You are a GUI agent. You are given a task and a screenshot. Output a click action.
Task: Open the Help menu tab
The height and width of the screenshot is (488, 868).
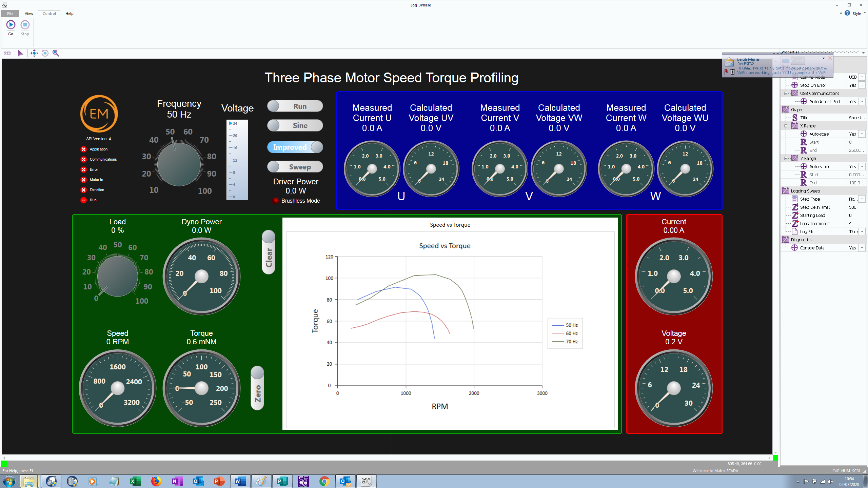(69, 14)
